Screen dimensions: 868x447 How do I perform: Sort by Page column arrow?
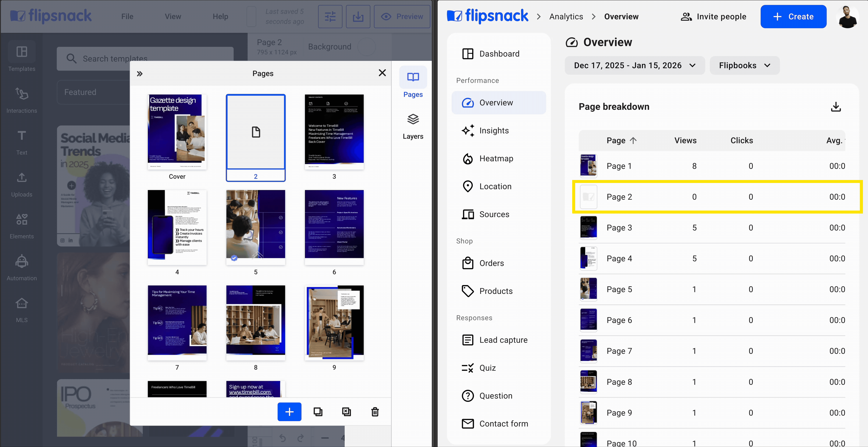[x=633, y=140]
